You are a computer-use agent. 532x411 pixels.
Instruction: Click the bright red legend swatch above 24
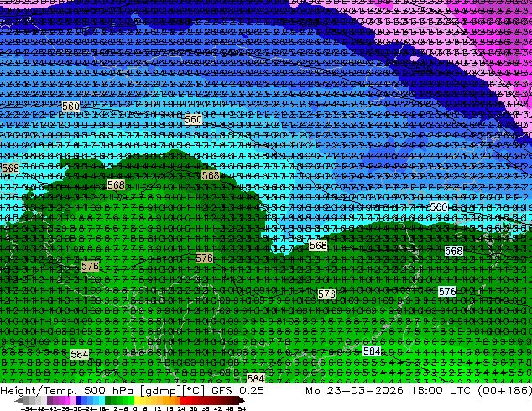pos(183,400)
